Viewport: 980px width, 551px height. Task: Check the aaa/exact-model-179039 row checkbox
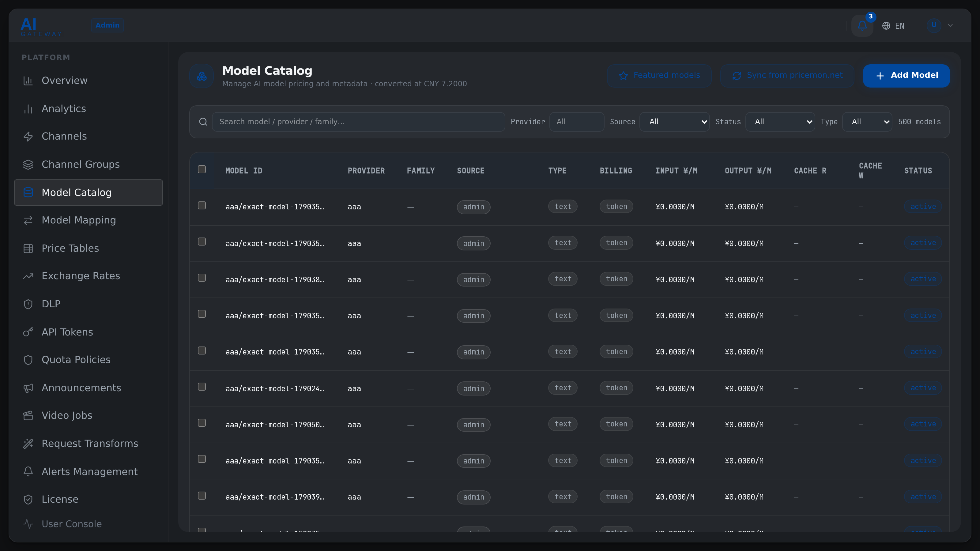(202, 496)
